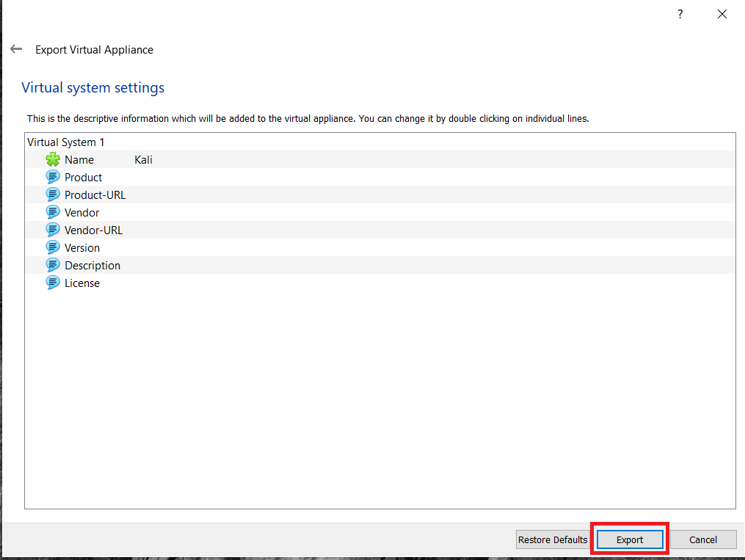Select the Vendor-URL row

tap(93, 230)
